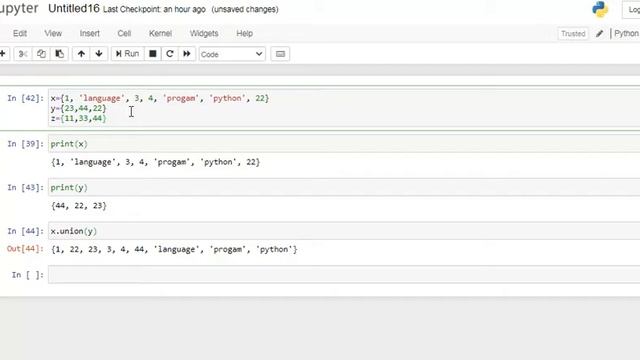This screenshot has height=360, width=640.
Task: Open the View menu
Action: click(53, 33)
